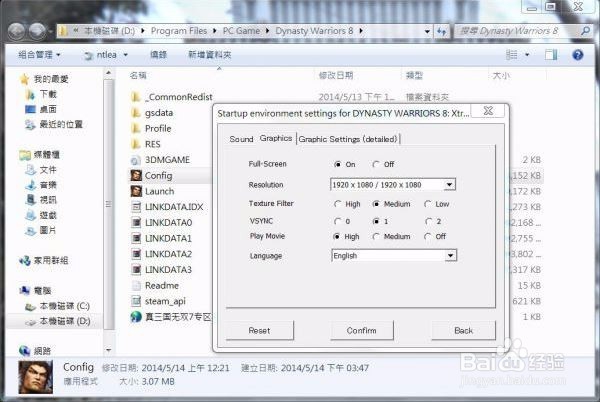
Task: Select the 真三国无双7专区 web shortcut icon
Action: point(136,317)
